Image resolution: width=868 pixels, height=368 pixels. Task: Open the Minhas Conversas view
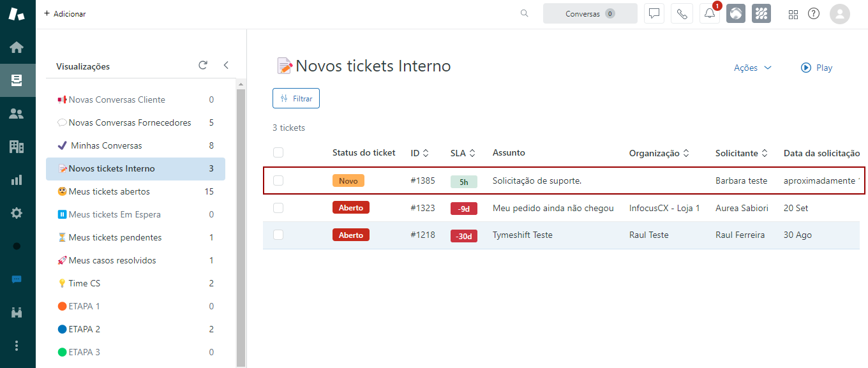click(106, 145)
